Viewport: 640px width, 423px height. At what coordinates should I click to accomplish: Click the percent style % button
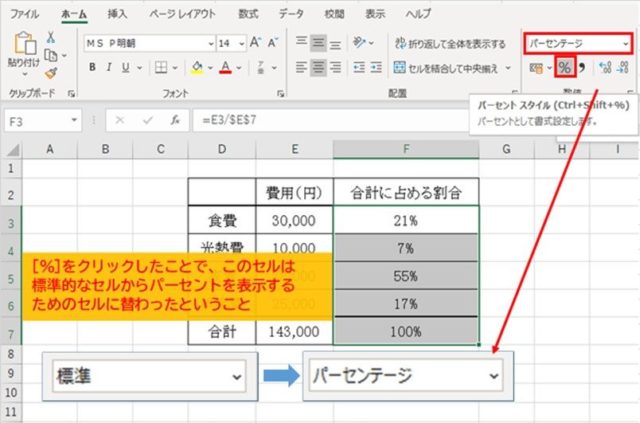565,67
